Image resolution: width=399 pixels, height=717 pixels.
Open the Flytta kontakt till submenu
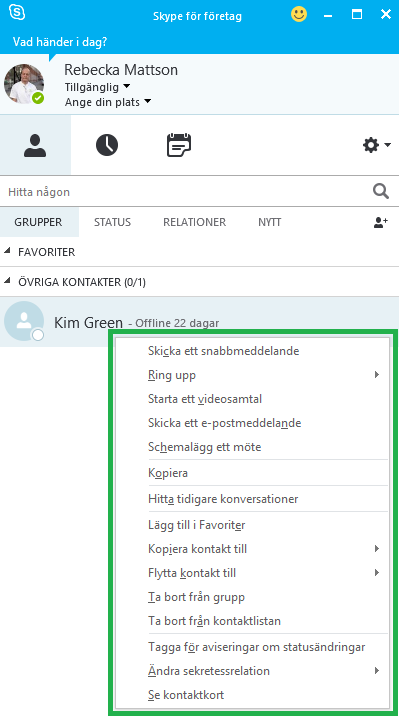[x=252, y=573]
